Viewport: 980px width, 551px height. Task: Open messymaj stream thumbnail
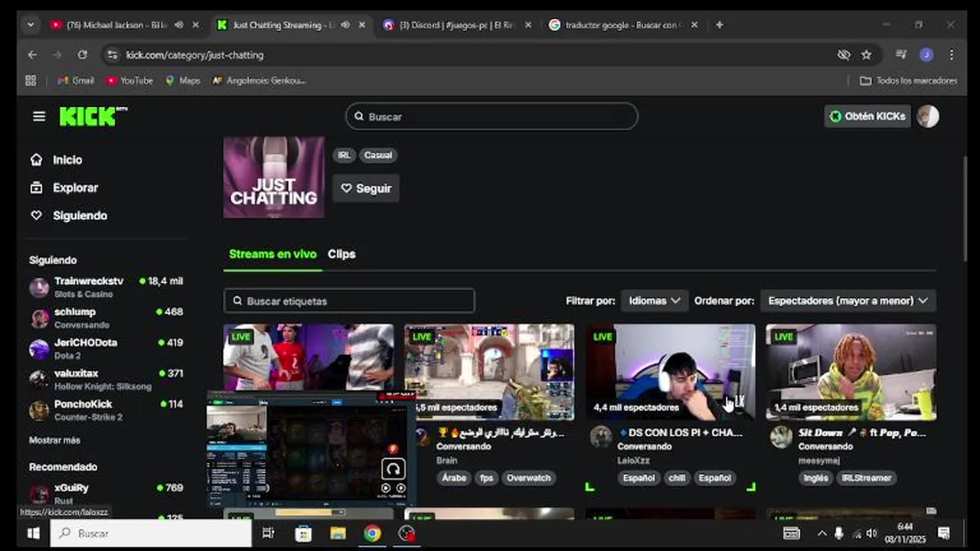(x=851, y=372)
